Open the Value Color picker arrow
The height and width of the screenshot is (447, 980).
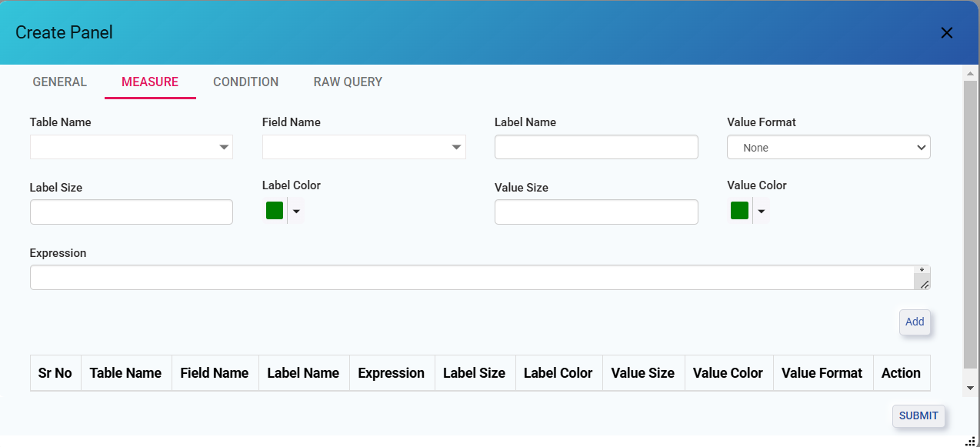(761, 211)
